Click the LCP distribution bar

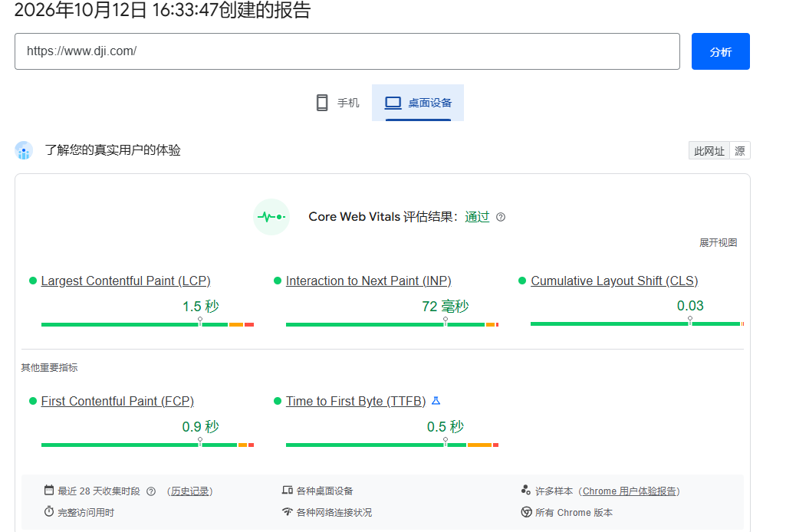pos(147,324)
